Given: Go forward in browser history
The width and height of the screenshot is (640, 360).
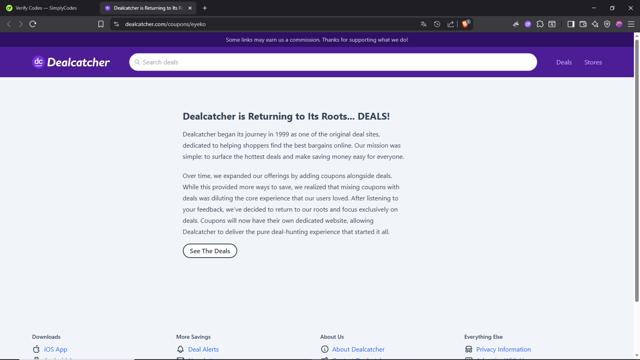Looking at the screenshot, I should click(20, 24).
